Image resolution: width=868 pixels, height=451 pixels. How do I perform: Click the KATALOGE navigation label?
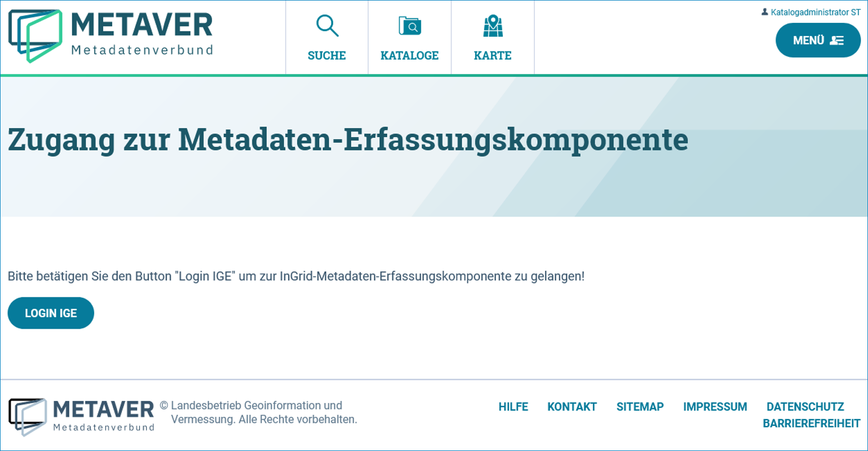410,55
